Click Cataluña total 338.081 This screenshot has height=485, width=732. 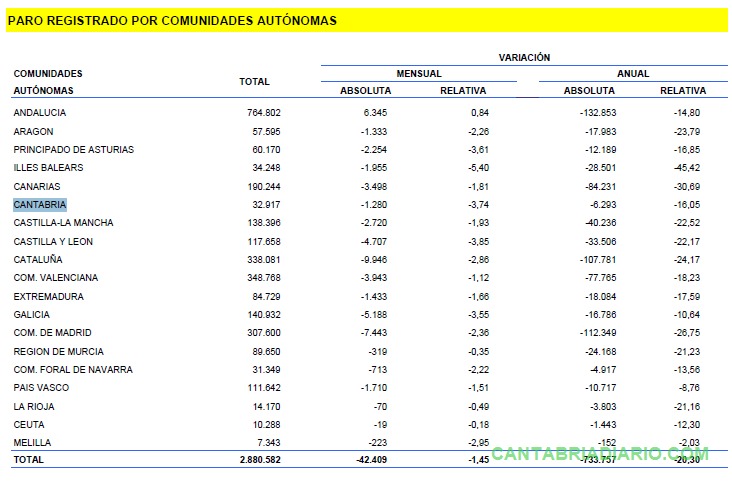pos(264,260)
